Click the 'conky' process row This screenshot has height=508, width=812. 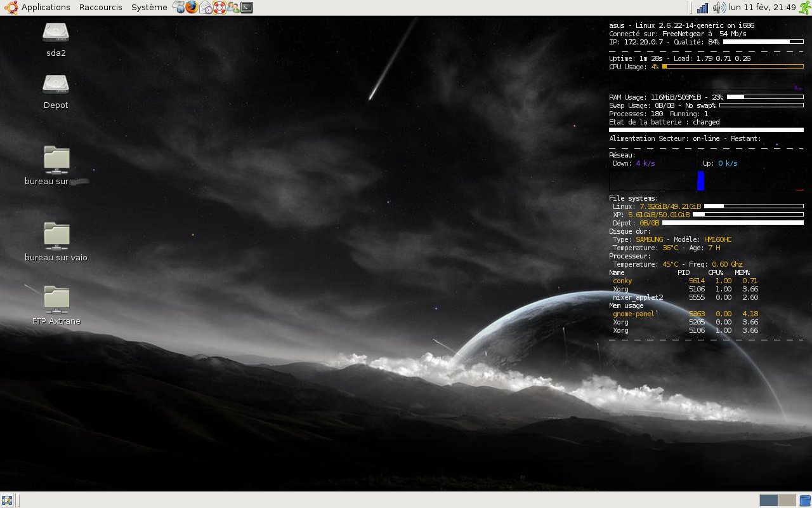(685, 281)
